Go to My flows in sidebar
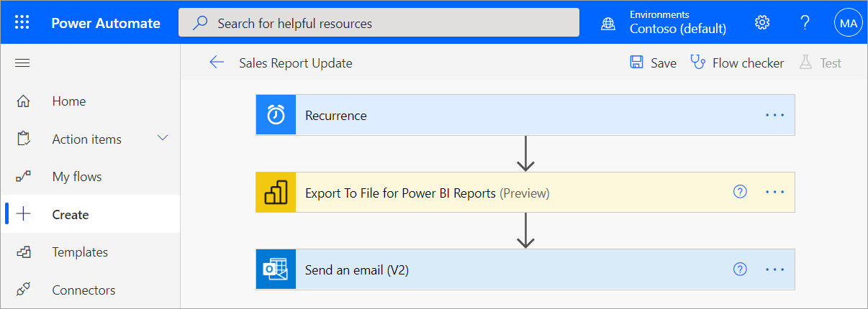The image size is (868, 309). [x=77, y=177]
